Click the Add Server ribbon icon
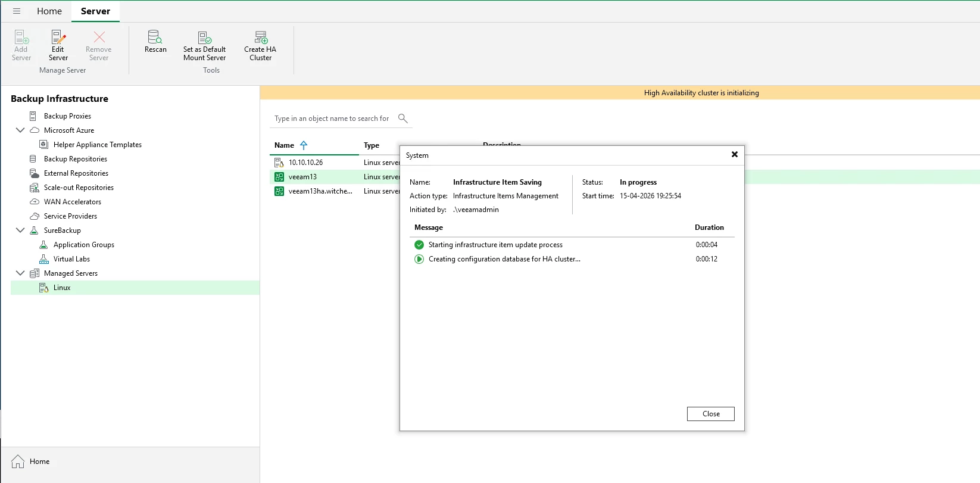980x483 pixels. point(21,46)
